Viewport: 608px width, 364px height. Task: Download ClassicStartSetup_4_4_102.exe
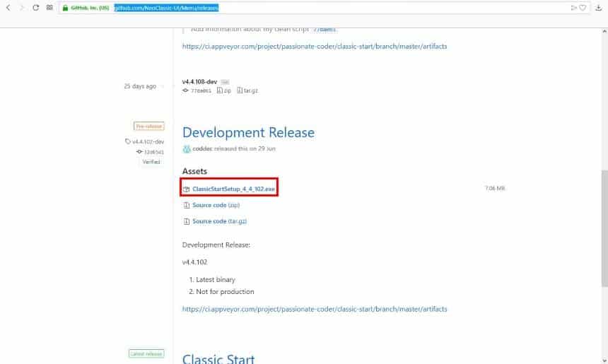(233, 189)
